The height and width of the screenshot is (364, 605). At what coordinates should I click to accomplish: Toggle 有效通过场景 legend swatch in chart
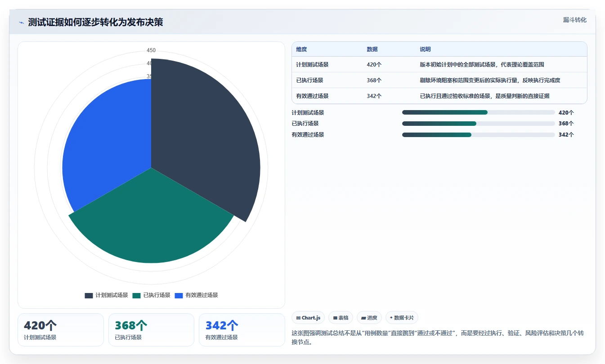(179, 295)
